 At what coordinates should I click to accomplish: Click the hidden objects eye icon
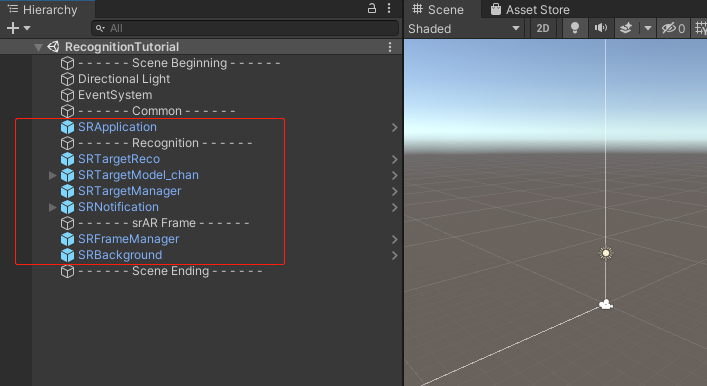673,28
